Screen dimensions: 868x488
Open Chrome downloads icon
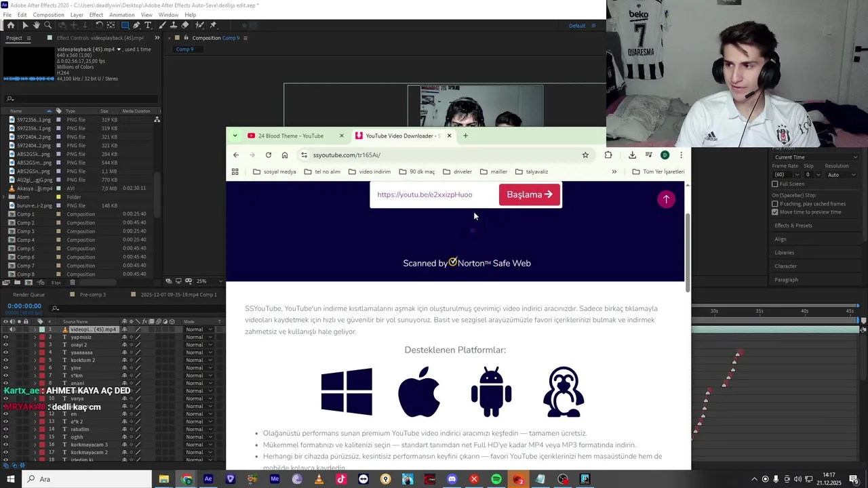pyautogui.click(x=632, y=155)
